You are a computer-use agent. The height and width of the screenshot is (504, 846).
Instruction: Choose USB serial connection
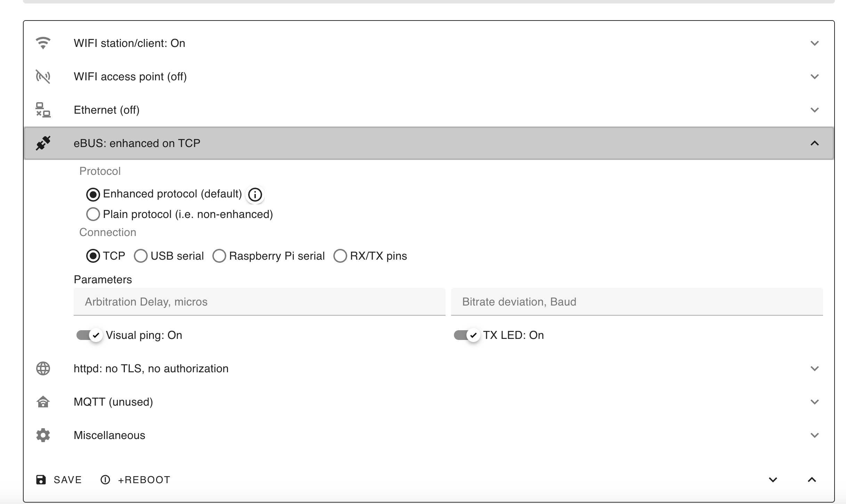[x=141, y=256]
